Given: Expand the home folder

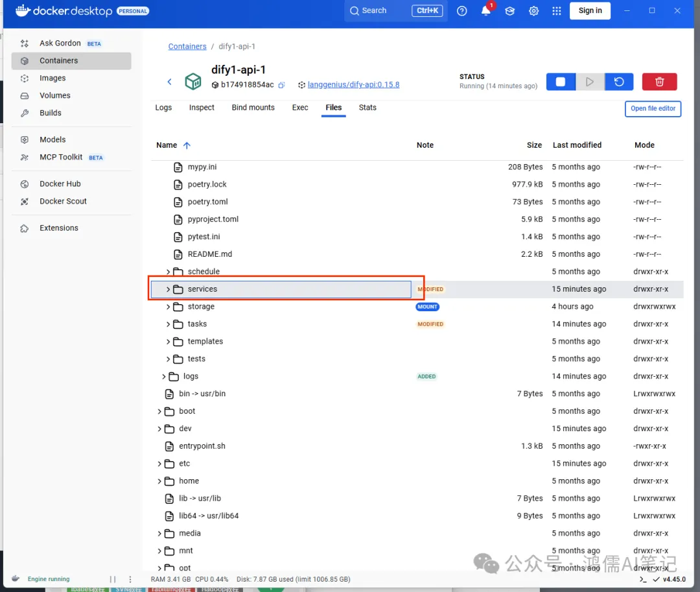Looking at the screenshot, I should coord(159,481).
